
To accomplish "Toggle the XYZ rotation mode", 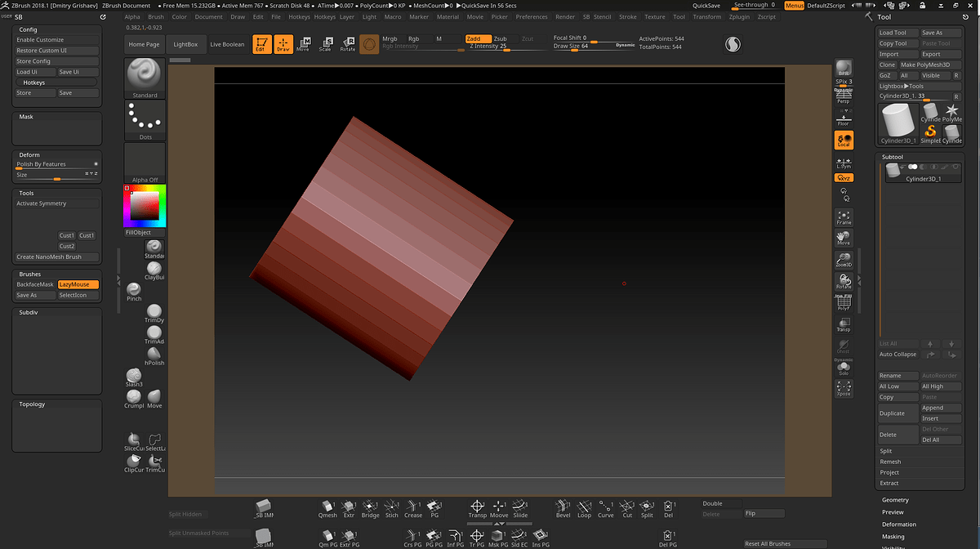I will click(x=844, y=177).
